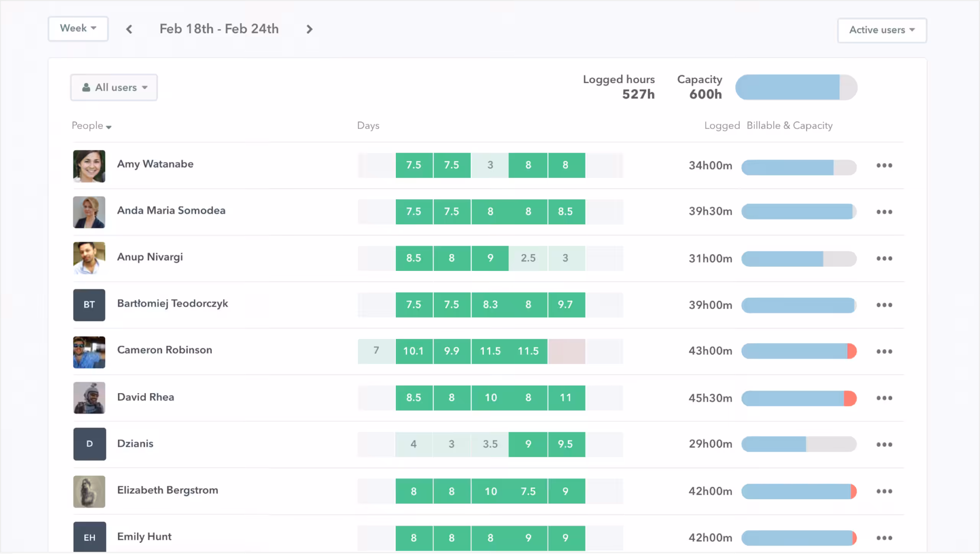Viewport: 980px width, 554px height.
Task: Go to next week arrow
Action: pos(309,29)
